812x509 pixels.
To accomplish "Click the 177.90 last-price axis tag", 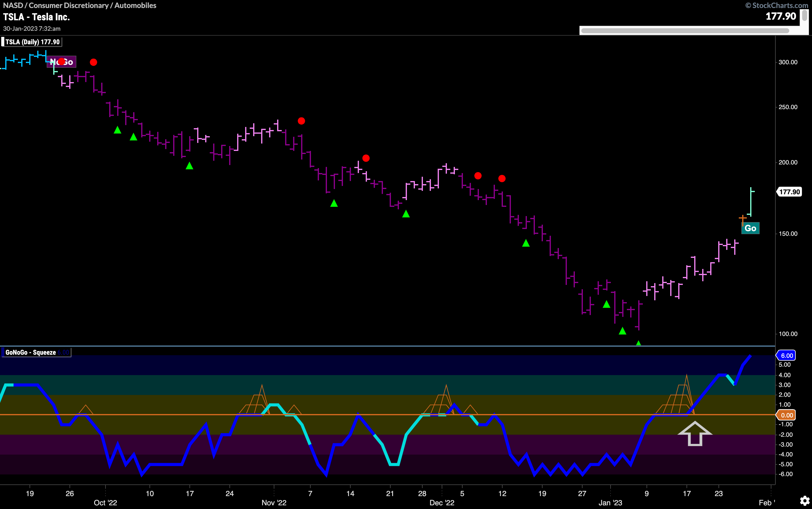I will (789, 192).
